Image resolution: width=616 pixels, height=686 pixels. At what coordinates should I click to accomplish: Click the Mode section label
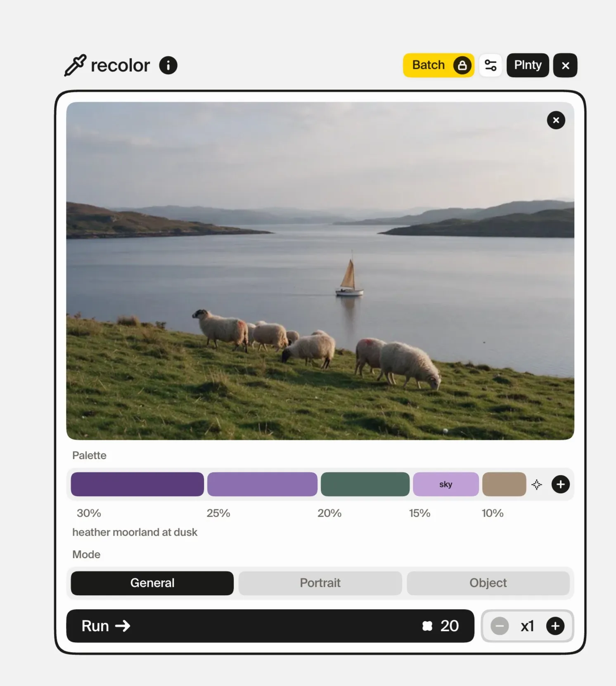[x=86, y=554]
